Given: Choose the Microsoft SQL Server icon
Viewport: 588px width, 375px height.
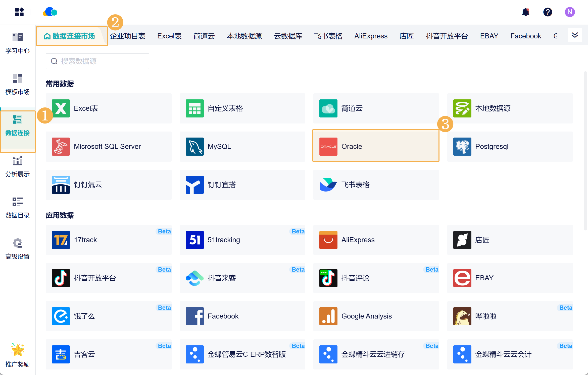Looking at the screenshot, I should [61, 147].
